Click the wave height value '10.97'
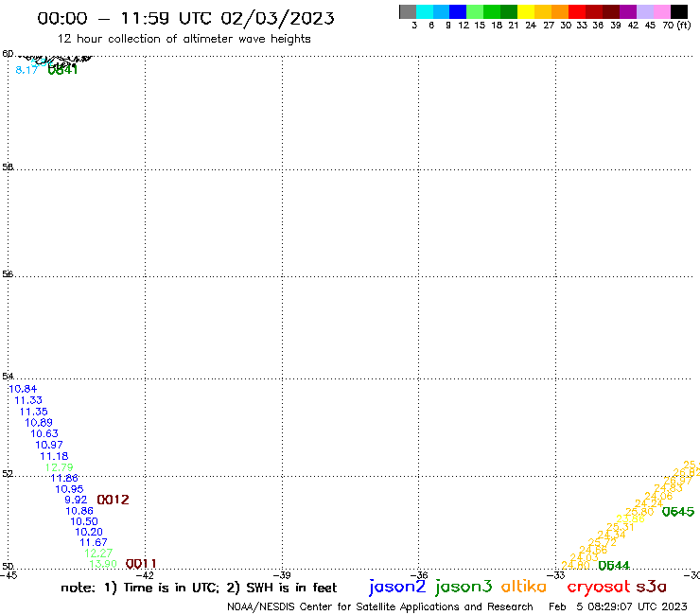This screenshot has width=700, height=615. click(49, 445)
